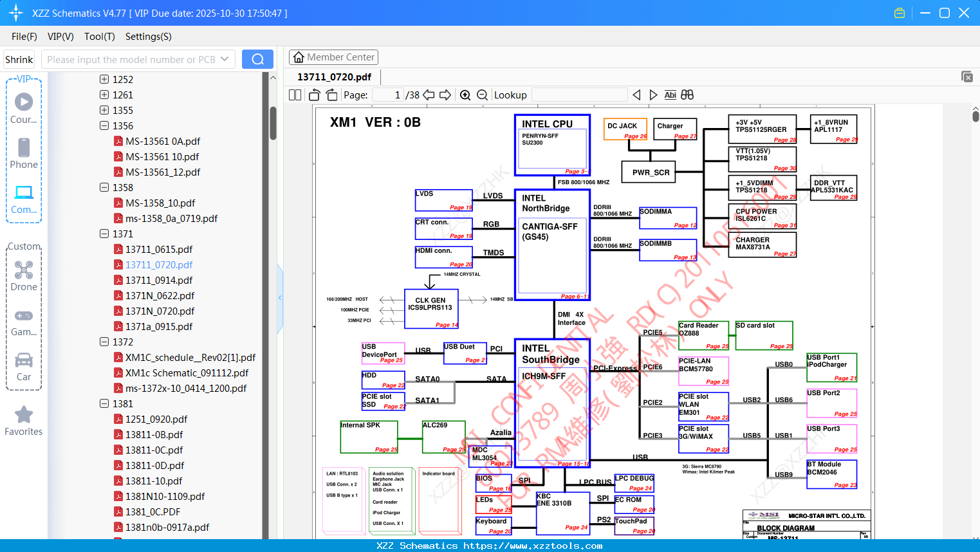Open the Car schematics category

click(x=24, y=366)
